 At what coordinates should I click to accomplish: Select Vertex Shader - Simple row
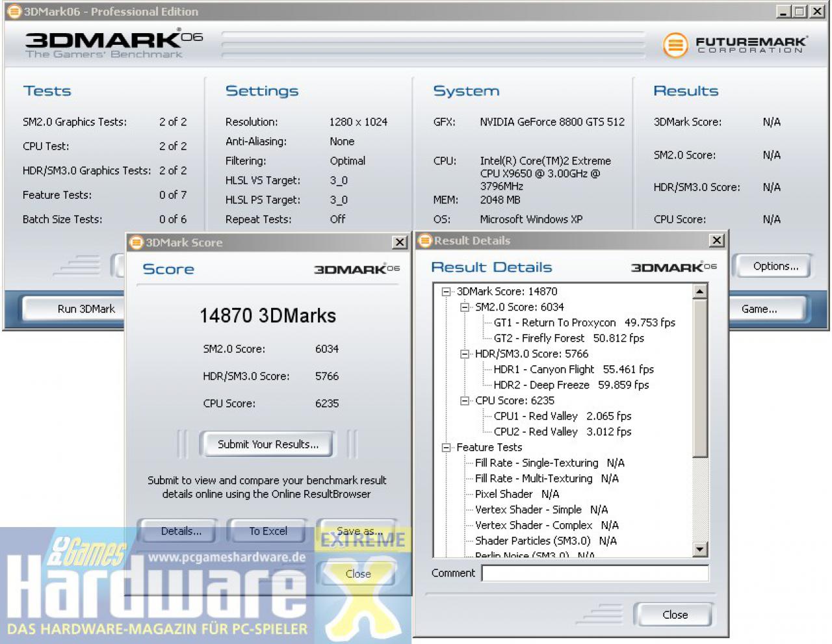[x=541, y=510]
